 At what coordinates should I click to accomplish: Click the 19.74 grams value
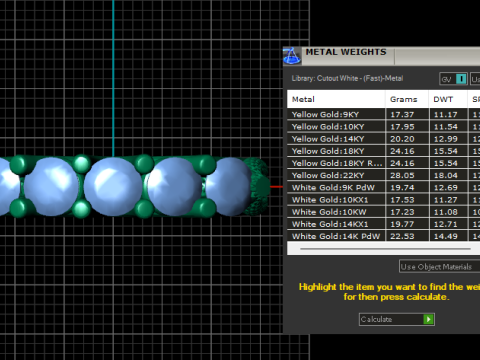click(402, 188)
